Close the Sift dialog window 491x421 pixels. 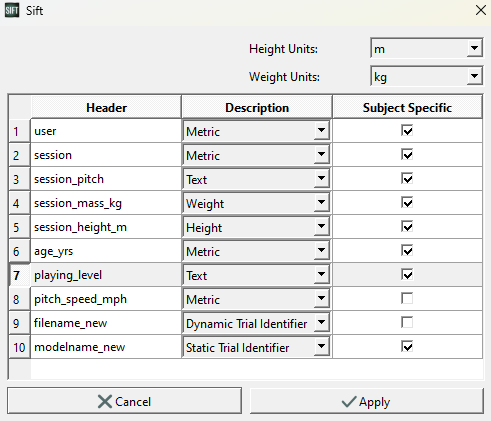(x=481, y=10)
